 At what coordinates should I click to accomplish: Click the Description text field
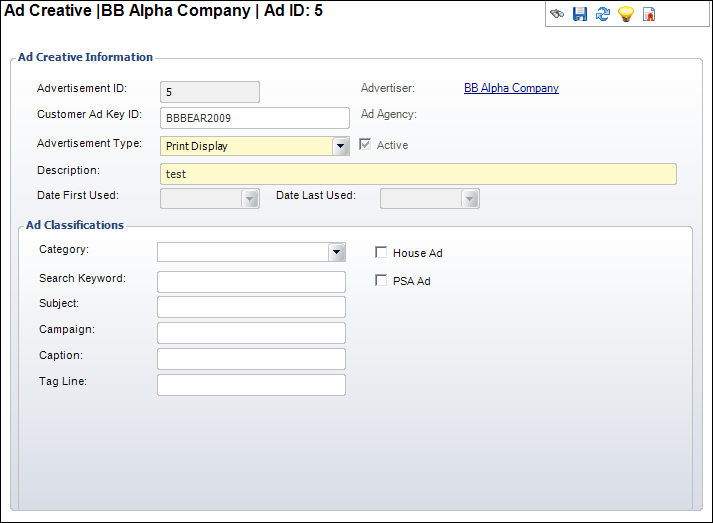[x=418, y=174]
